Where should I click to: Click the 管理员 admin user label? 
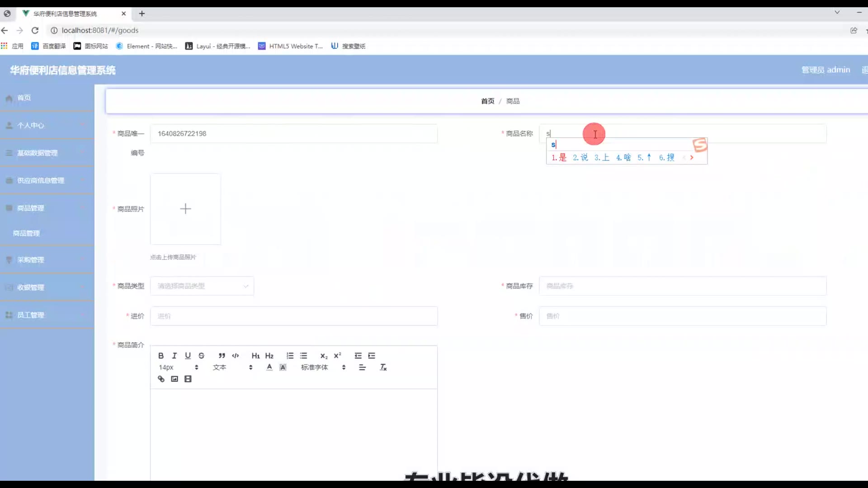826,70
